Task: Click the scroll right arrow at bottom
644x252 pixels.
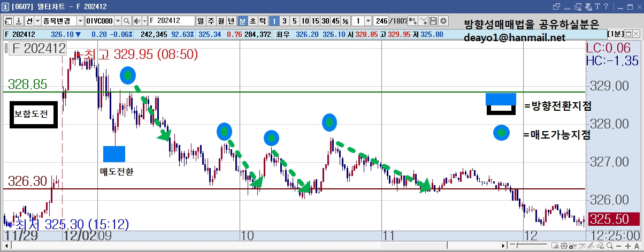Action: point(503,246)
